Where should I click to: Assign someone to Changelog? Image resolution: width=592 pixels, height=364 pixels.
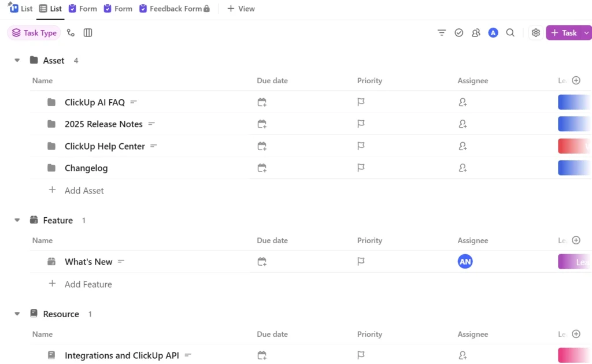coord(462,168)
